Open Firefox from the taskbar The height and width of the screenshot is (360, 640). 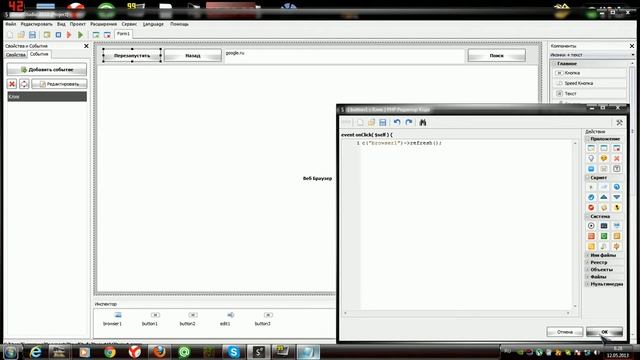pyautogui.click(x=159, y=352)
